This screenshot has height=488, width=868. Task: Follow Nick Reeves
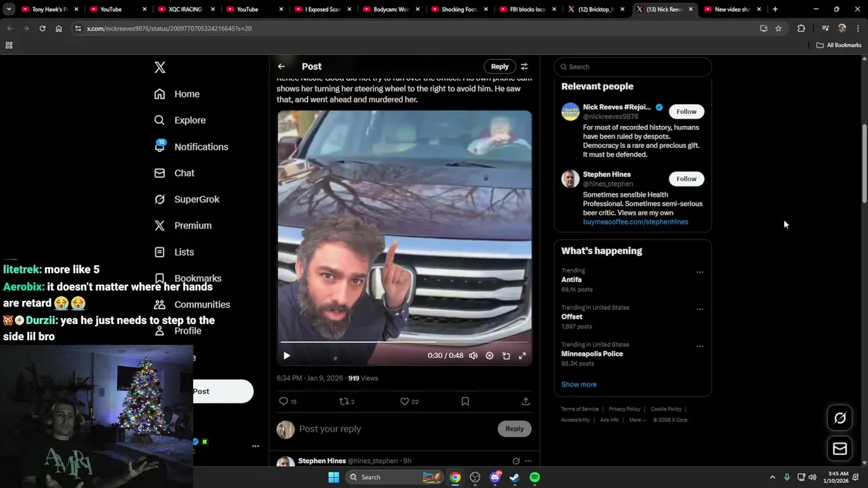pyautogui.click(x=686, y=111)
